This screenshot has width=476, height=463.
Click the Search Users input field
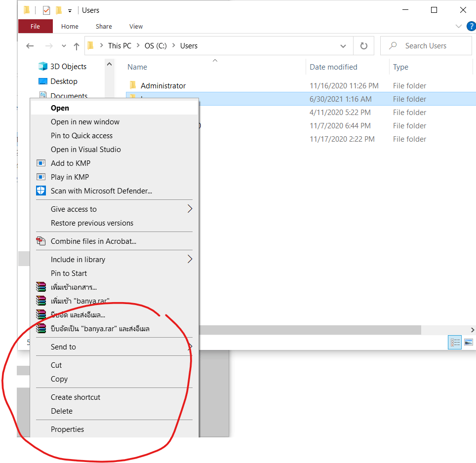(x=426, y=46)
